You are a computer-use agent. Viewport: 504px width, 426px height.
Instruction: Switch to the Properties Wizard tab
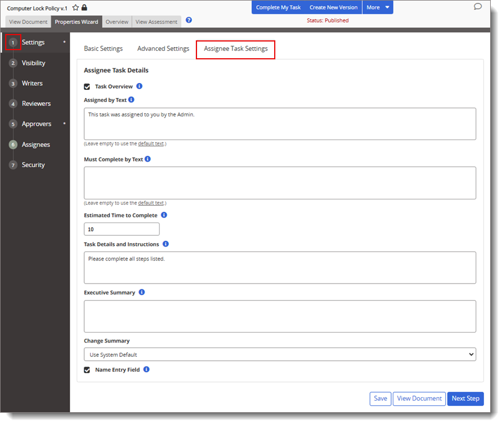[x=77, y=21]
